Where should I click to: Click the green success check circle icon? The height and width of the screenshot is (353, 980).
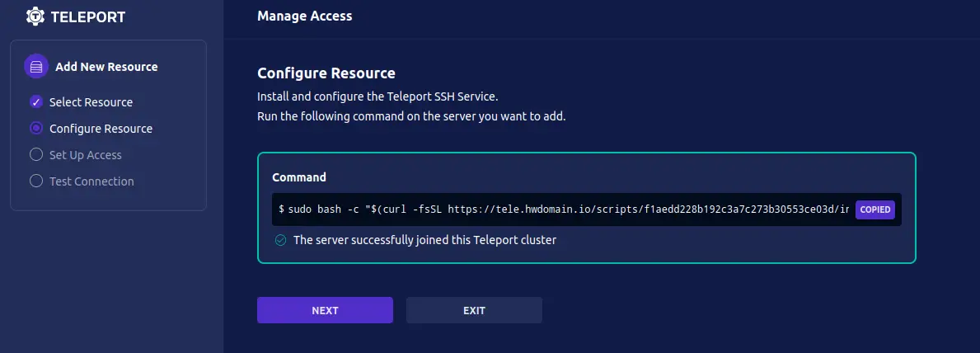281,240
